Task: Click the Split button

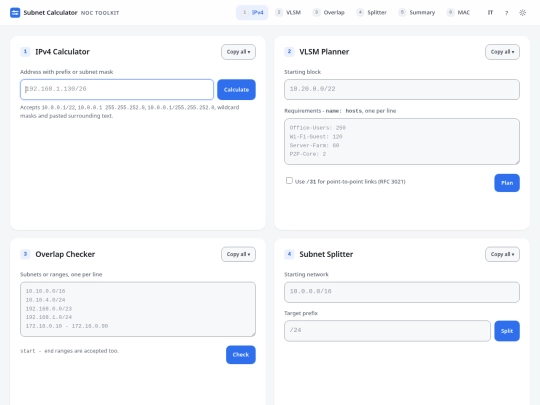Action: pyautogui.click(x=507, y=331)
